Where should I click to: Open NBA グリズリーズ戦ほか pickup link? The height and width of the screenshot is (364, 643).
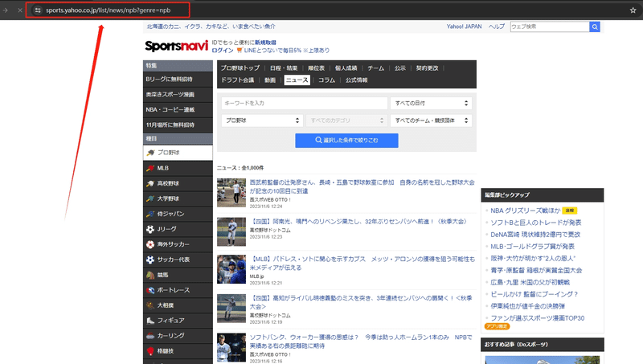tap(526, 211)
